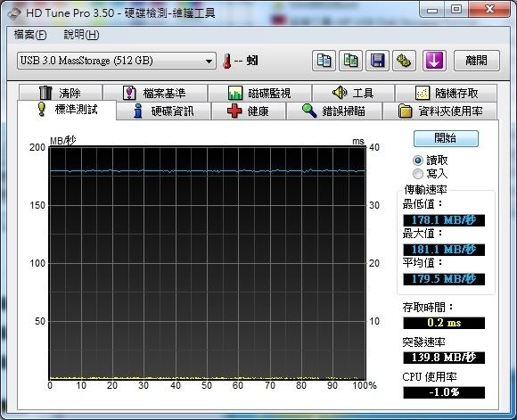Viewport: 517px width, 420px height.
Task: Click the copy text to clipboard icon
Action: (x=324, y=61)
